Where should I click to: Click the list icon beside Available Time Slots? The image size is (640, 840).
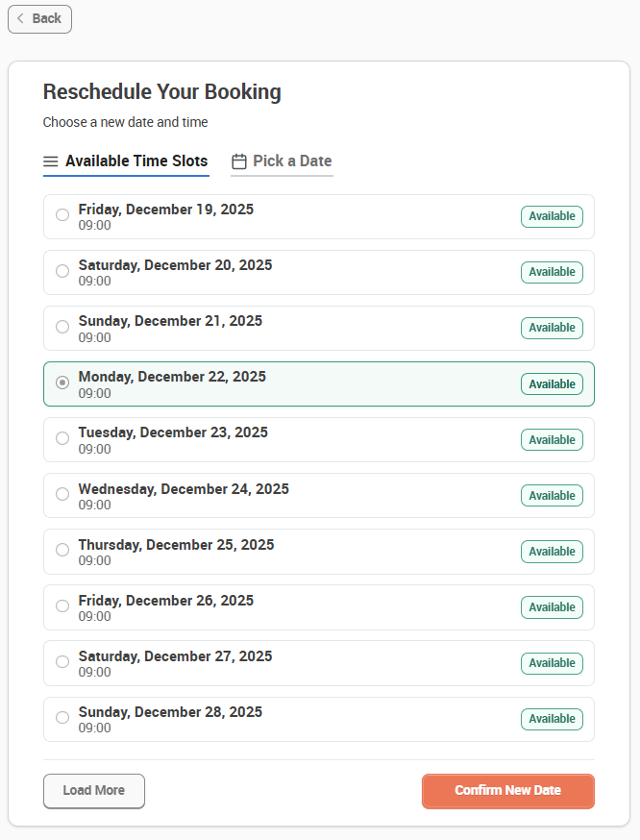pos(50,161)
